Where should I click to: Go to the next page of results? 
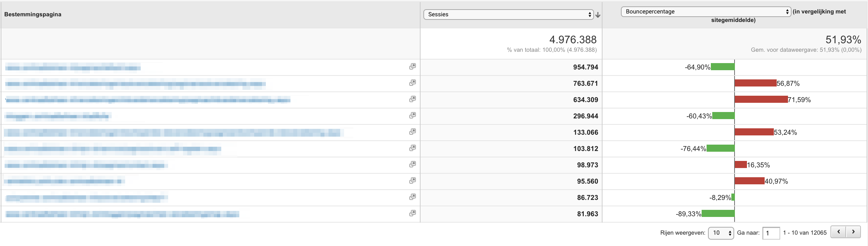pos(853,232)
